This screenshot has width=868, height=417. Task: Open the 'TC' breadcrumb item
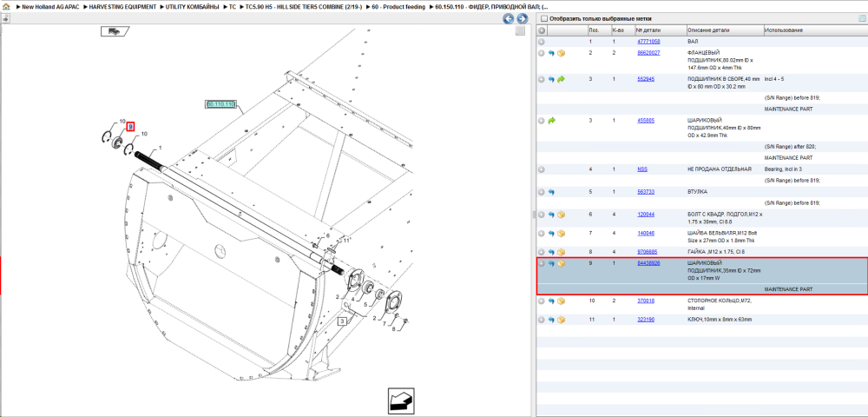point(233,7)
